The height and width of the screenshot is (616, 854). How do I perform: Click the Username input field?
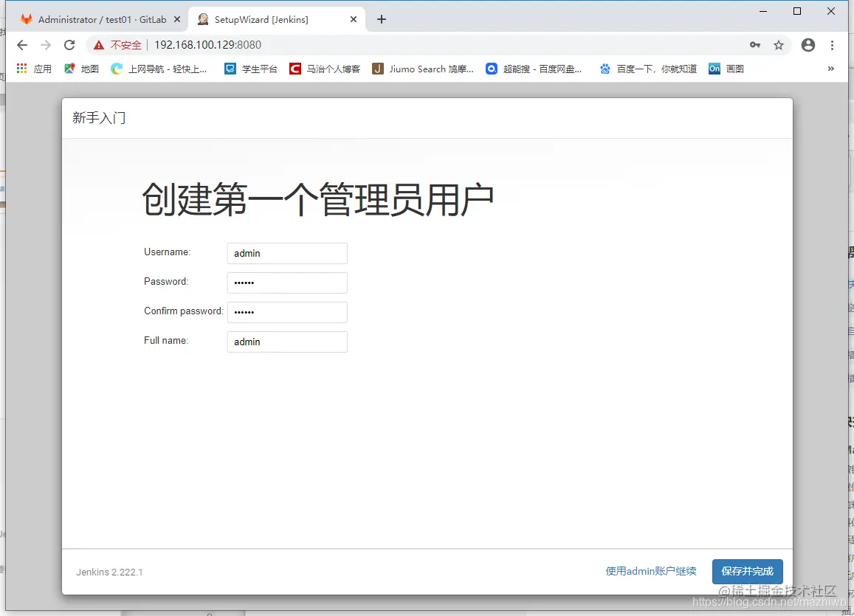pos(287,253)
